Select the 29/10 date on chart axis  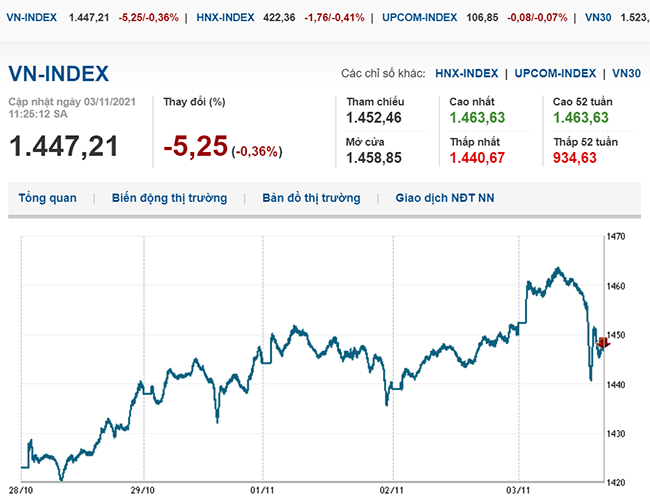click(x=144, y=491)
